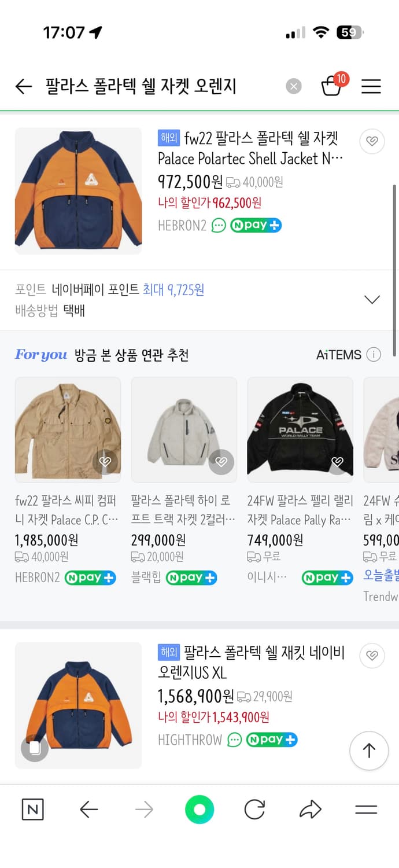The image size is (399, 868).
Task: Tap the search field showing 팔라스 폴라텍 쉘 자켓 오렌지
Action: click(x=145, y=86)
